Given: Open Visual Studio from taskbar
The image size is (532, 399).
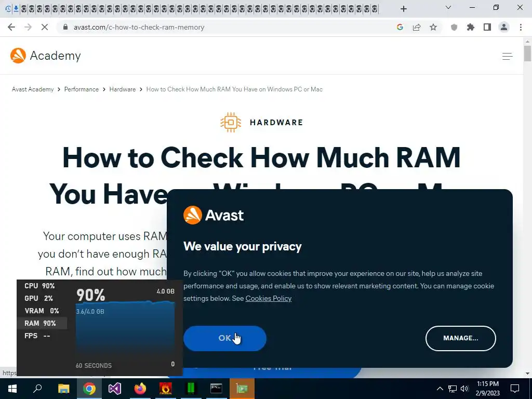Looking at the screenshot, I should 115,389.
